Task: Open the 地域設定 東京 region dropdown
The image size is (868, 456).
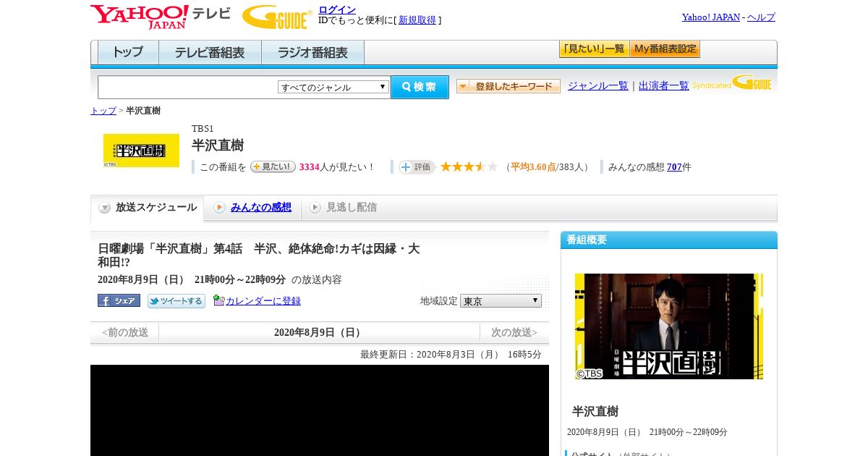Action: tap(501, 300)
